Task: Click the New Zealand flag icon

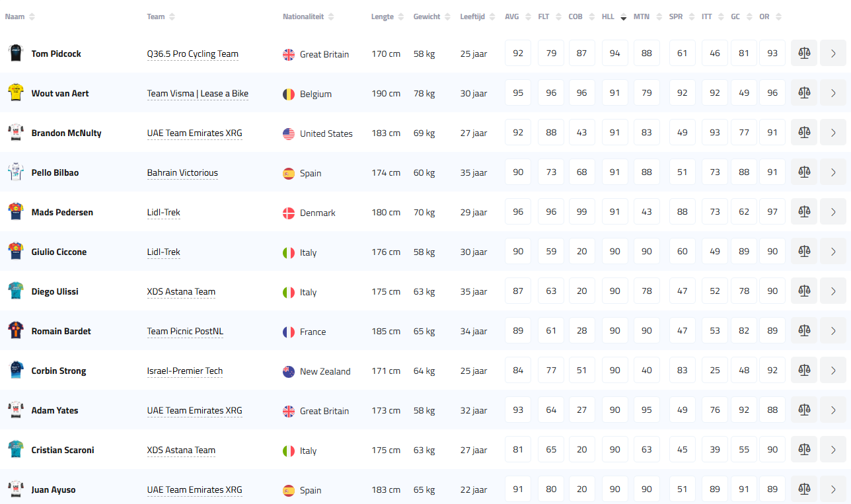Action: [x=289, y=371]
